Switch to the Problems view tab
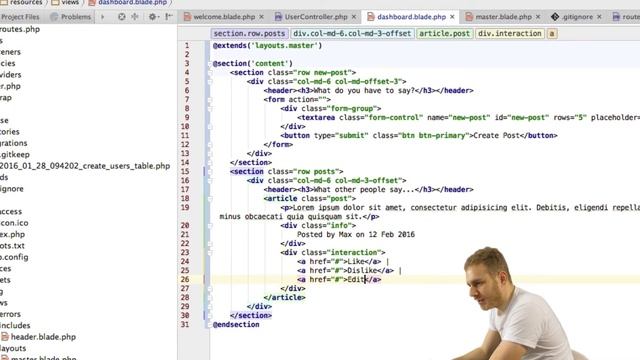This screenshot has width=640, height=360. coord(71,17)
